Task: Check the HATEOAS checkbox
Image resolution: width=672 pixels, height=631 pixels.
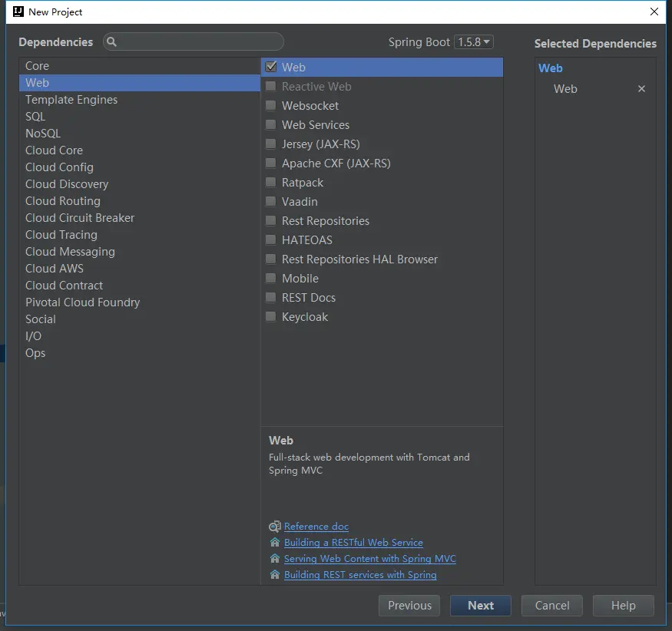Action: (271, 240)
